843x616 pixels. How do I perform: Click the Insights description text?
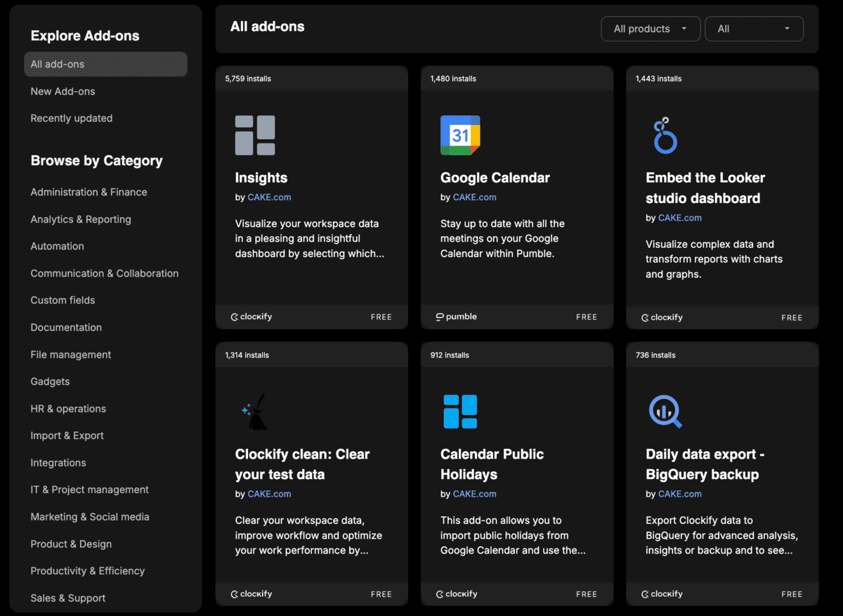[x=310, y=239]
